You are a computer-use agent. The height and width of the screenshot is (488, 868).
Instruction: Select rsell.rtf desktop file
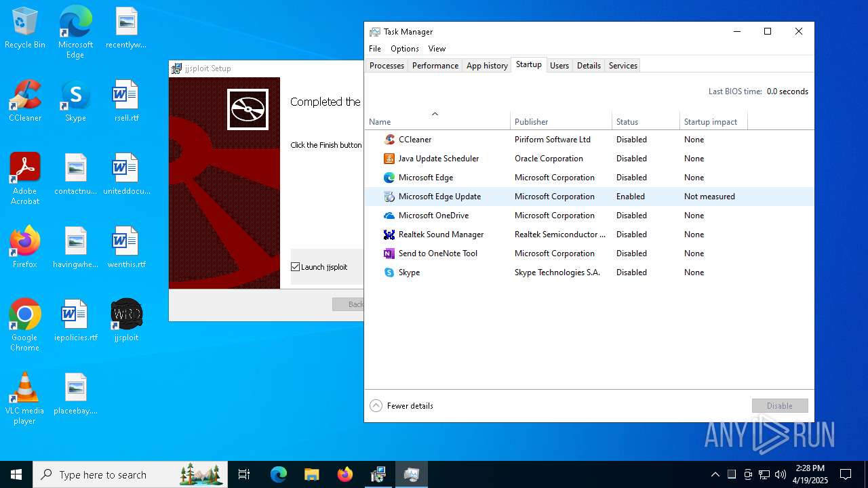[x=126, y=102]
